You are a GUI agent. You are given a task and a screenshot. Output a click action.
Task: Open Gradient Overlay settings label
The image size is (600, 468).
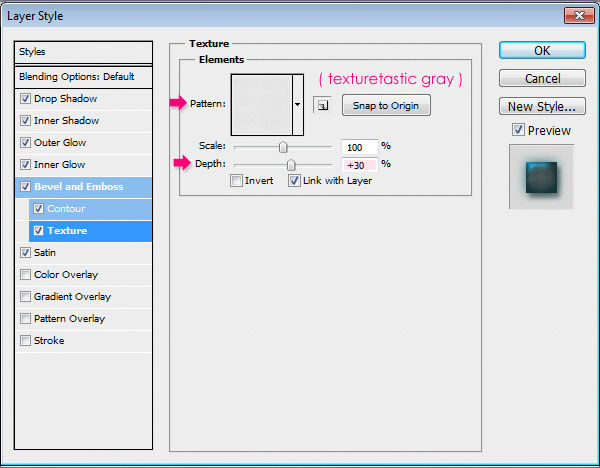click(72, 297)
